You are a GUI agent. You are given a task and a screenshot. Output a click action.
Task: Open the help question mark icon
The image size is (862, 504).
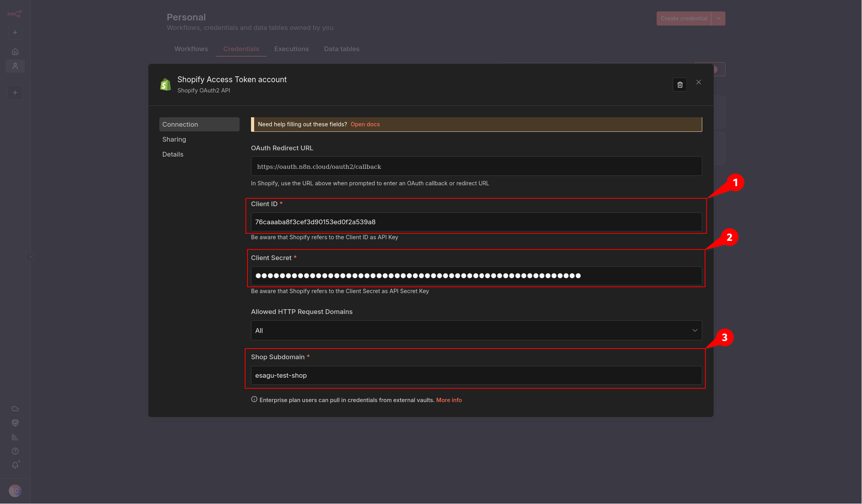pyautogui.click(x=15, y=451)
